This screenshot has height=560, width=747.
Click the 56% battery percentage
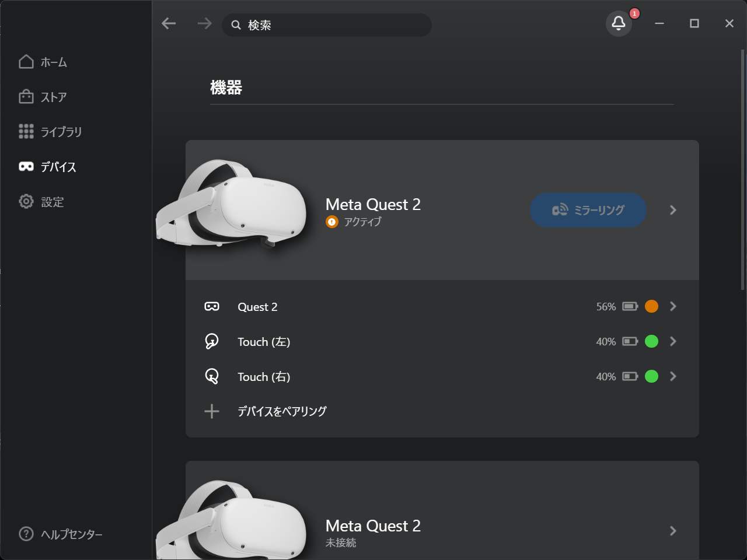click(606, 306)
